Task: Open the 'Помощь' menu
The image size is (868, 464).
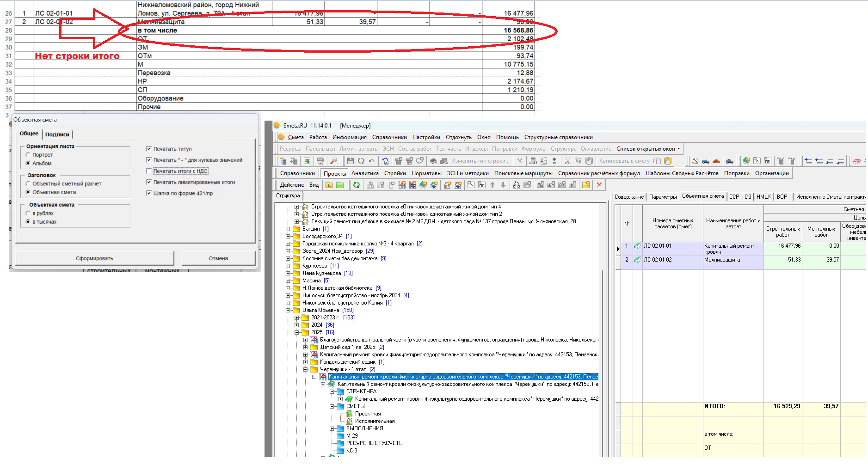Action: point(507,137)
